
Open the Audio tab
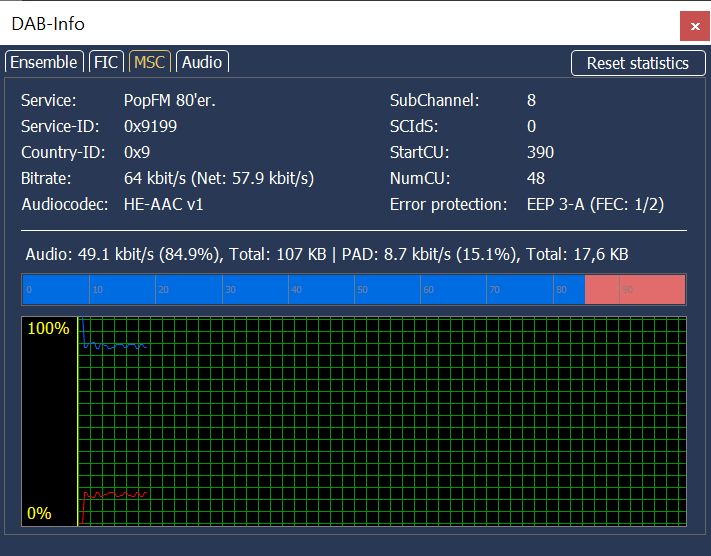pos(202,62)
